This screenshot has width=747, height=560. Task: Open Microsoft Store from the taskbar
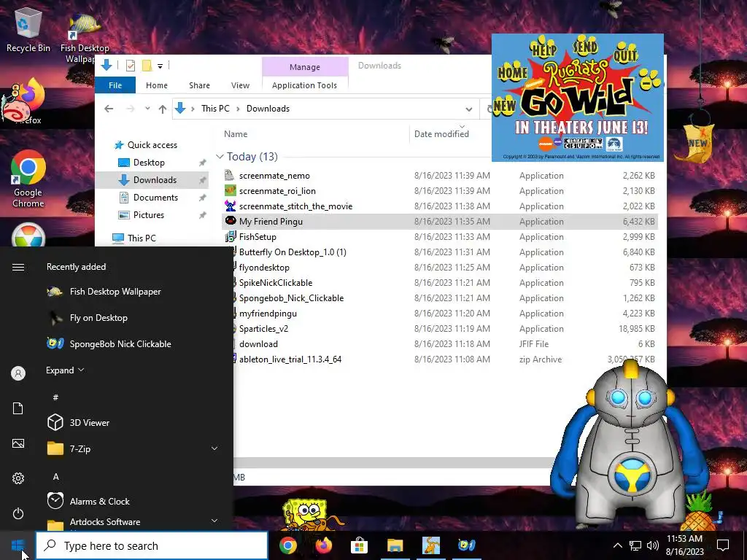(359, 545)
